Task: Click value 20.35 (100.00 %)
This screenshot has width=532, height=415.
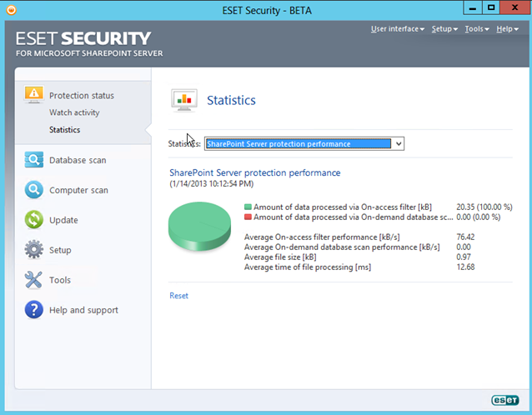Action: point(484,207)
